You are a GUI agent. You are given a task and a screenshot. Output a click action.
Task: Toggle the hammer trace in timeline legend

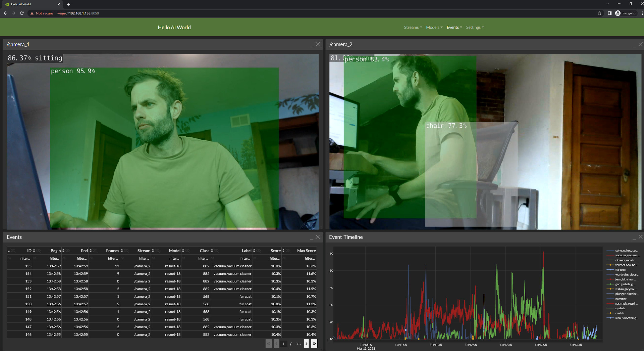pos(621,299)
